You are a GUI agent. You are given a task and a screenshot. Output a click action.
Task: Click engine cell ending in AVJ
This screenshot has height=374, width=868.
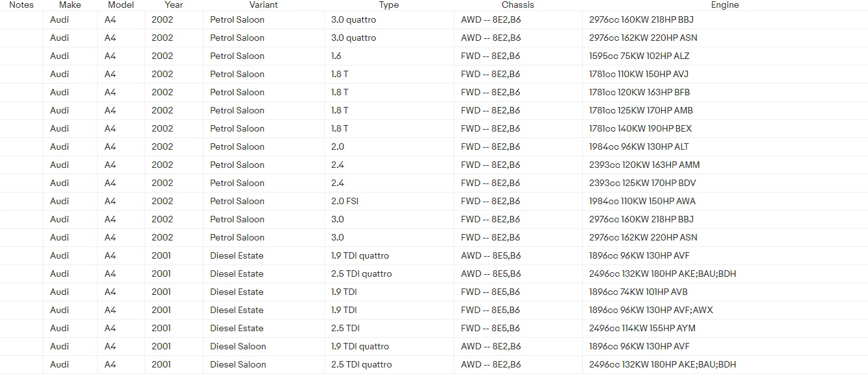(x=639, y=74)
